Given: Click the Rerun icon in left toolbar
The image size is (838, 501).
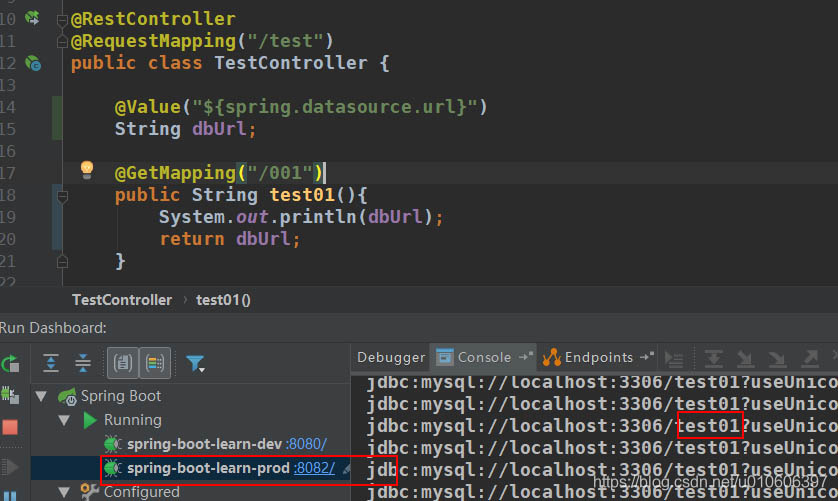Looking at the screenshot, I should [10, 363].
